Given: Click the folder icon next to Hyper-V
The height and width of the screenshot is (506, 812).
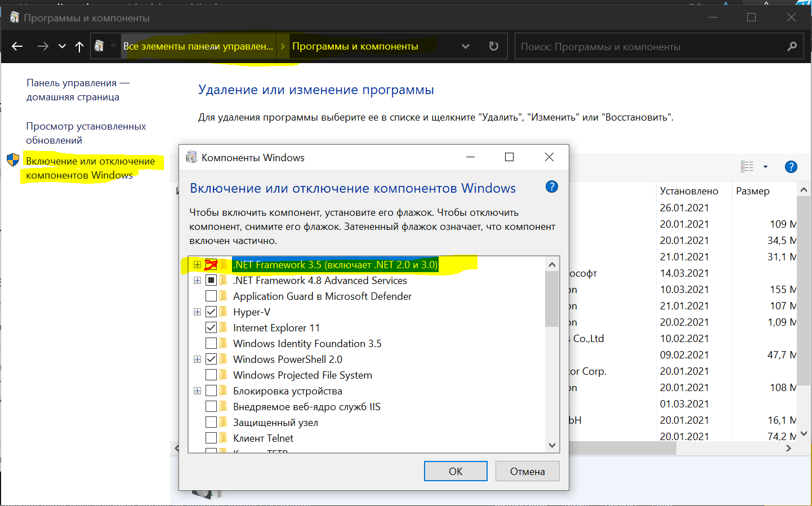Looking at the screenshot, I should tap(224, 312).
